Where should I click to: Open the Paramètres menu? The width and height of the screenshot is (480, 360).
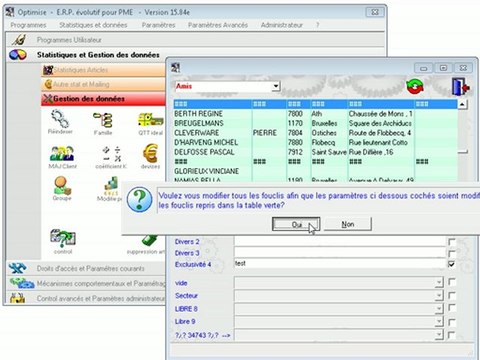click(158, 25)
